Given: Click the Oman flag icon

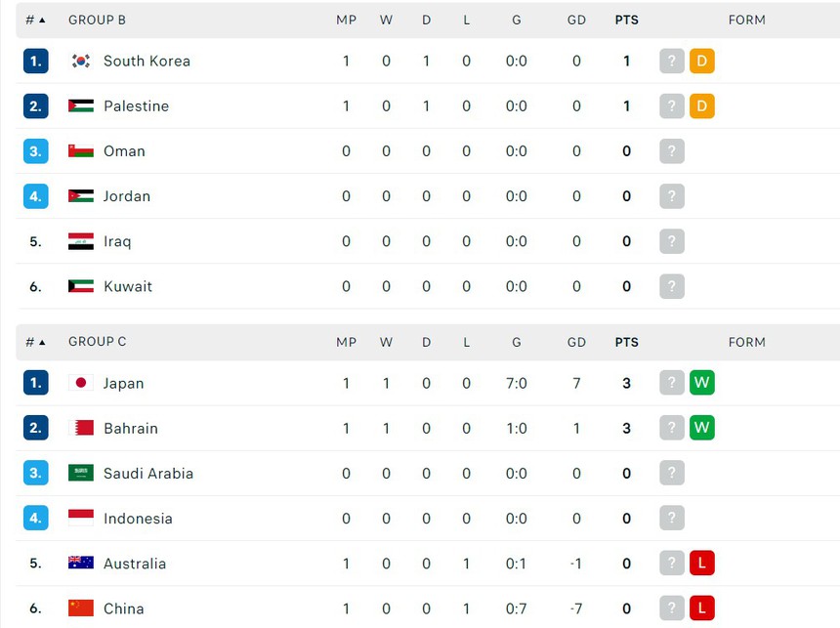Looking at the screenshot, I should (x=81, y=150).
